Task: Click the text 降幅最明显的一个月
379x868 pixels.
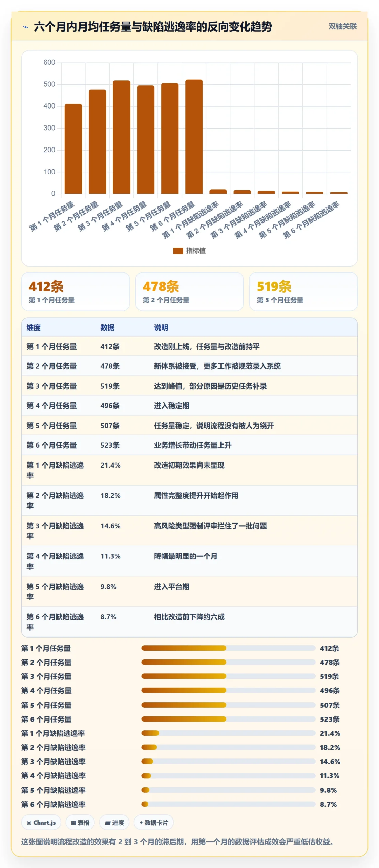Action: (x=186, y=556)
